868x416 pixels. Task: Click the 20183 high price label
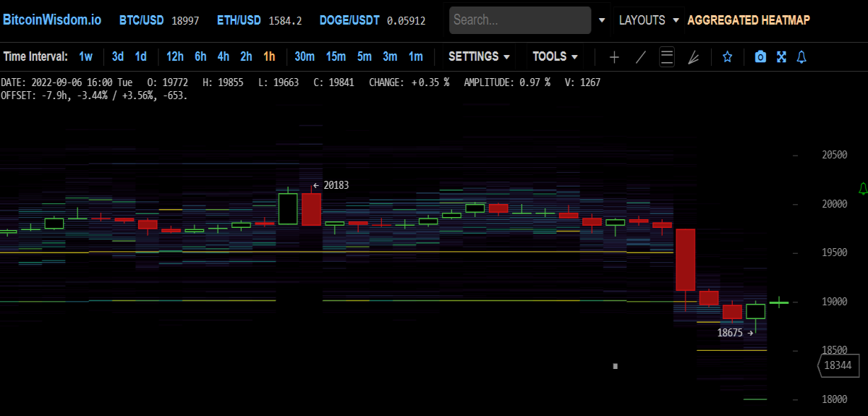point(336,185)
